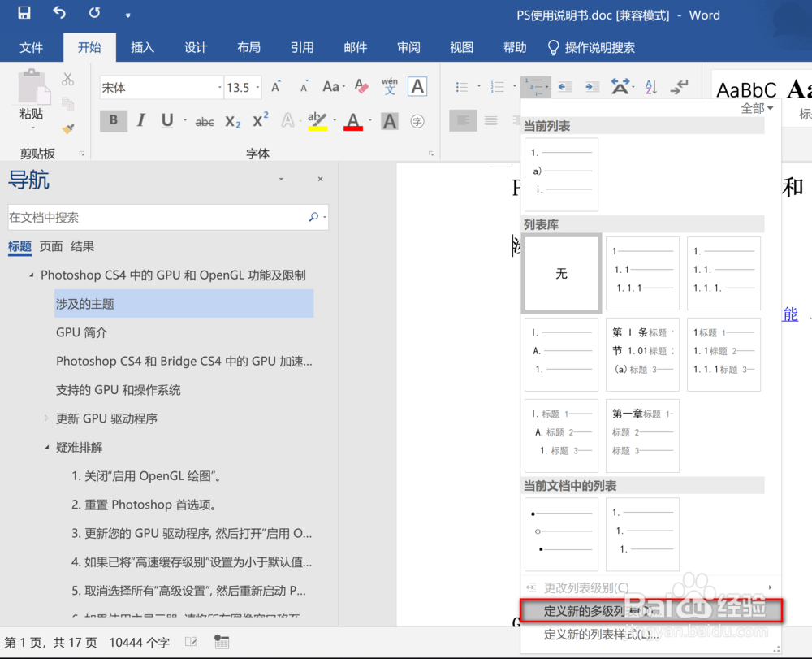Switch to the 审阅 ribbon tab
The height and width of the screenshot is (659, 812).
point(408,48)
